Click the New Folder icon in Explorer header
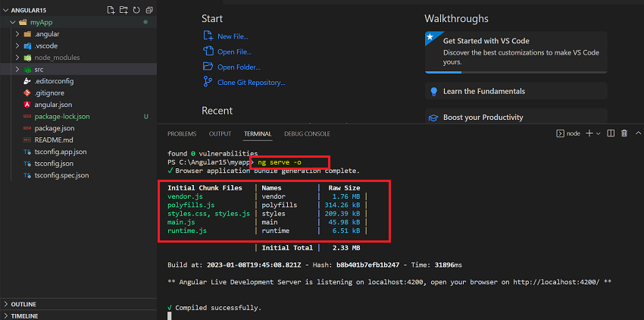This screenshot has width=644, height=320. (x=123, y=10)
